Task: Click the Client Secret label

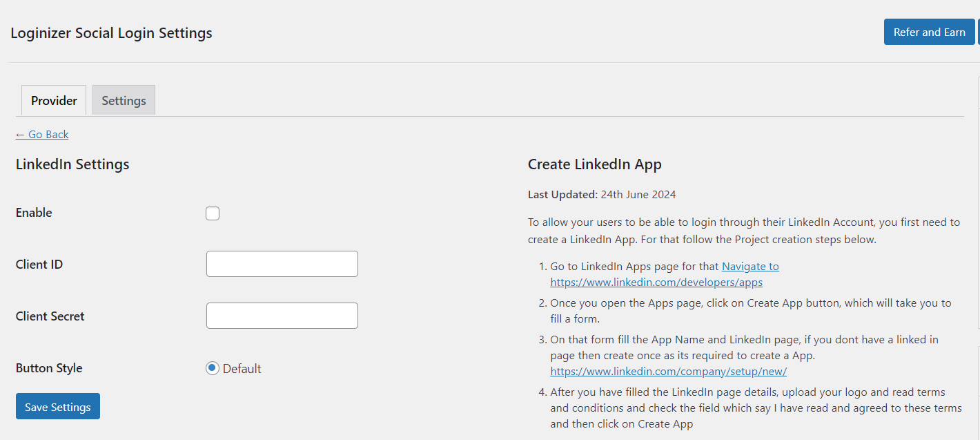Action: (x=50, y=316)
